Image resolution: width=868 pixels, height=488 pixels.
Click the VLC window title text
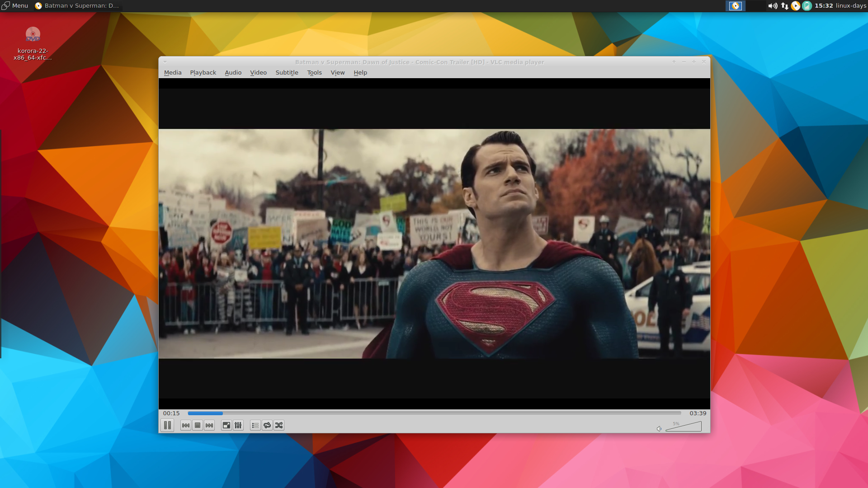pyautogui.click(x=420, y=62)
